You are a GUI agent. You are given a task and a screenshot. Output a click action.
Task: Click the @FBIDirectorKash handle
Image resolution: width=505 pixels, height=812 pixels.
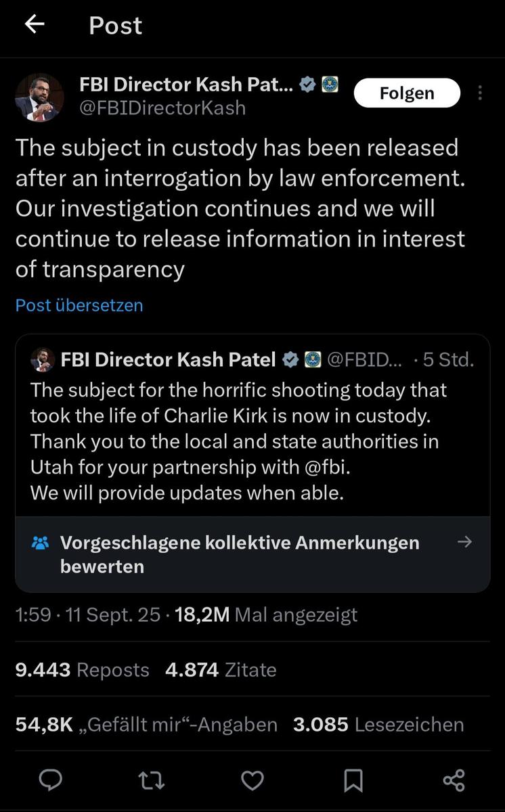point(162,108)
